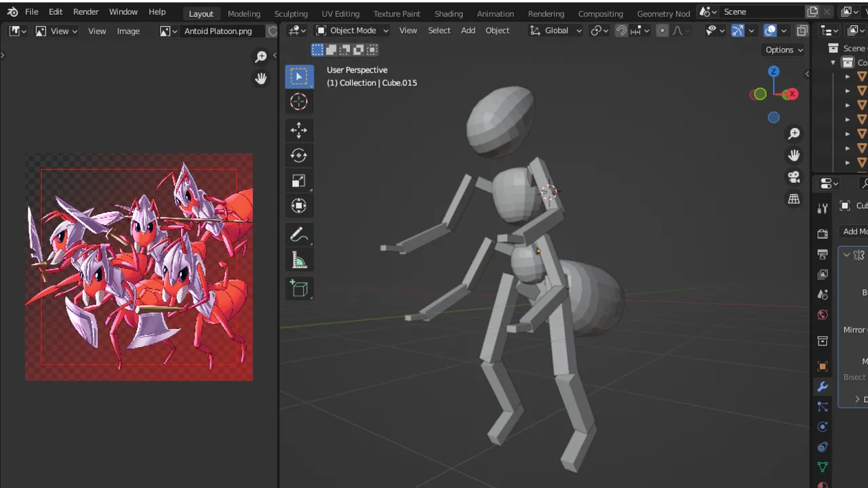Toggle camera view icon in viewport
Viewport: 868px width, 488px height.
(794, 177)
